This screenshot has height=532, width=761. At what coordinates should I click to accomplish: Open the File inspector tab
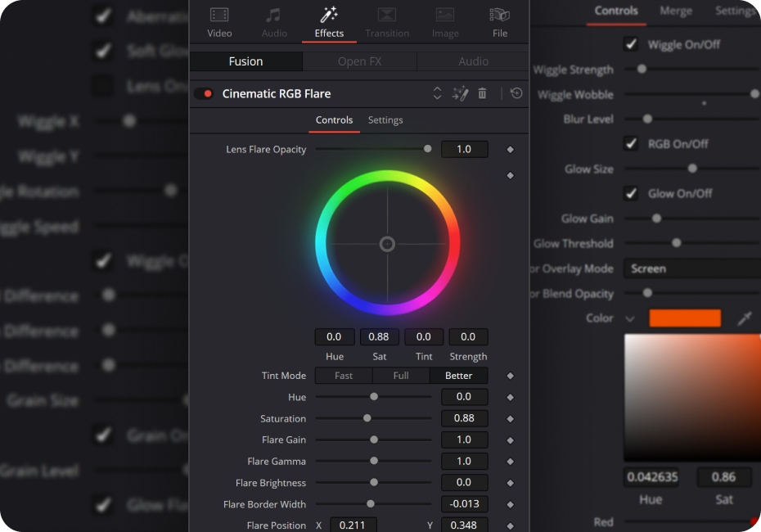500,22
